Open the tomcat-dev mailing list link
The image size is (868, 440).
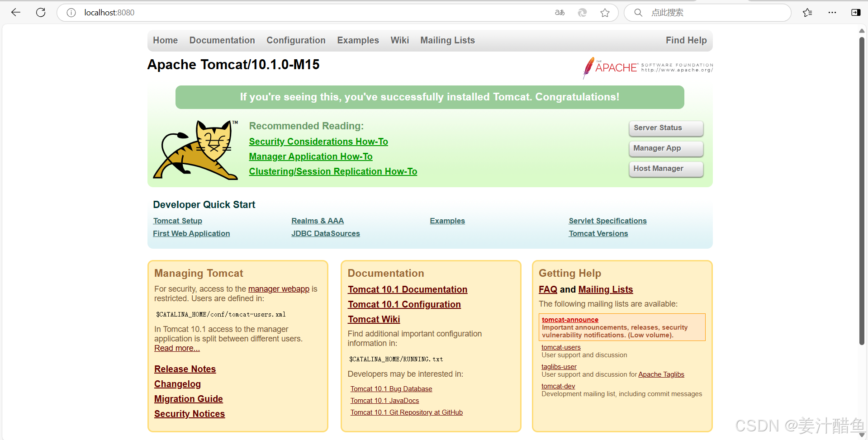pyautogui.click(x=558, y=386)
